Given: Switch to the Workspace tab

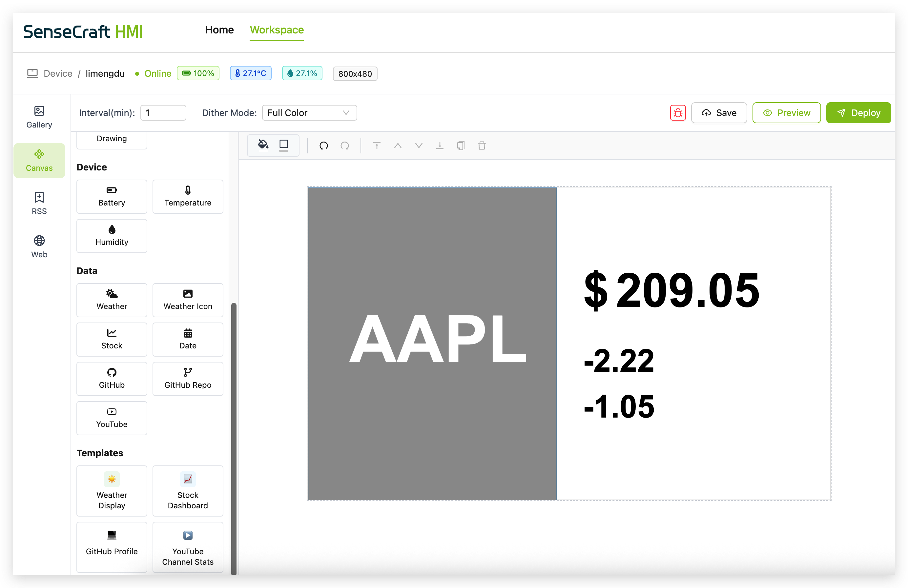Looking at the screenshot, I should (277, 30).
